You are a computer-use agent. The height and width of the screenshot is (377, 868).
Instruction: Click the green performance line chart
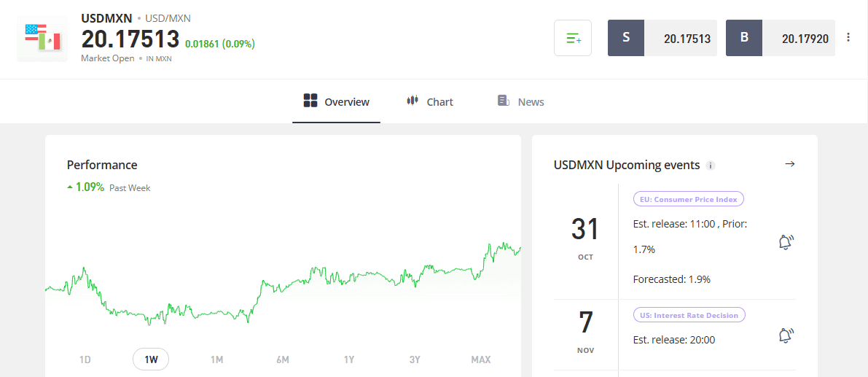tap(283, 283)
